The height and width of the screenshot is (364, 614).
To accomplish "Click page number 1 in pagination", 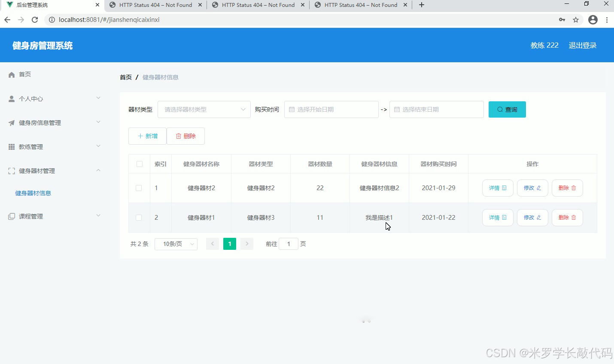I will tap(230, 244).
